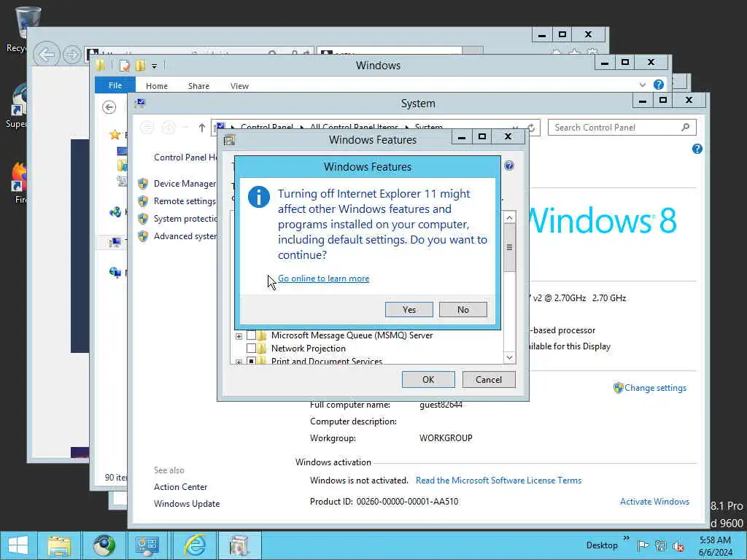Open Windows Features help icon

508,166
